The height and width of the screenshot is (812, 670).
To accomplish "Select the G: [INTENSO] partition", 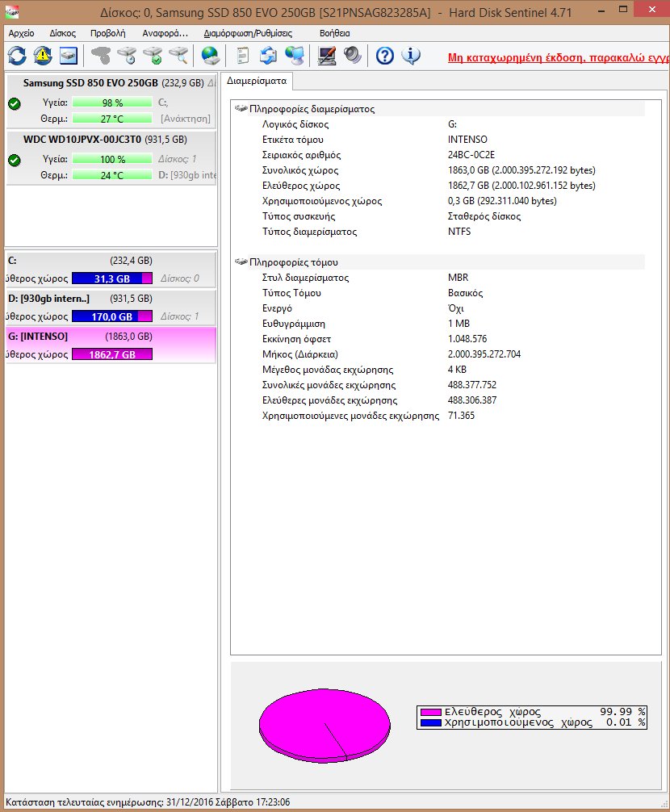I will [x=111, y=345].
